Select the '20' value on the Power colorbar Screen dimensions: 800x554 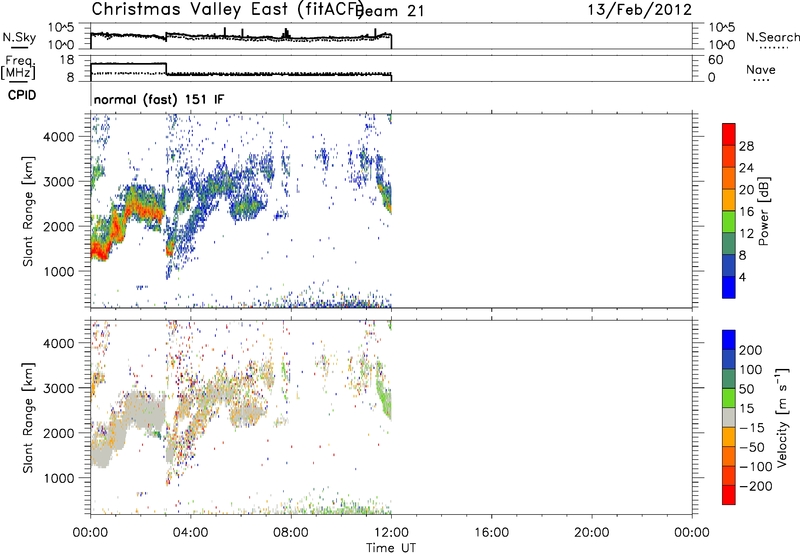(x=746, y=190)
